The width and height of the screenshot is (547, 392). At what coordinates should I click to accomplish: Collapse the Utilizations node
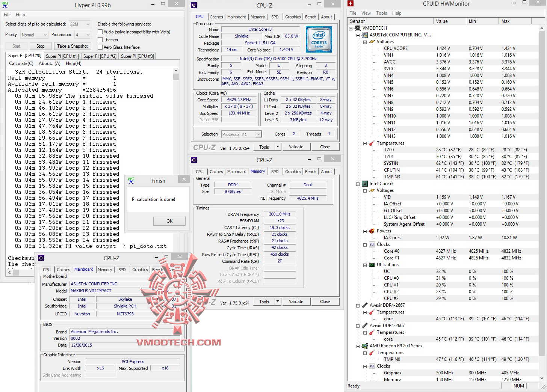[365, 265]
